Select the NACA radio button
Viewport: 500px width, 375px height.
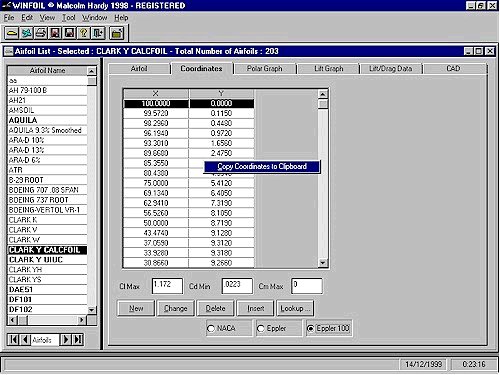pos(211,329)
